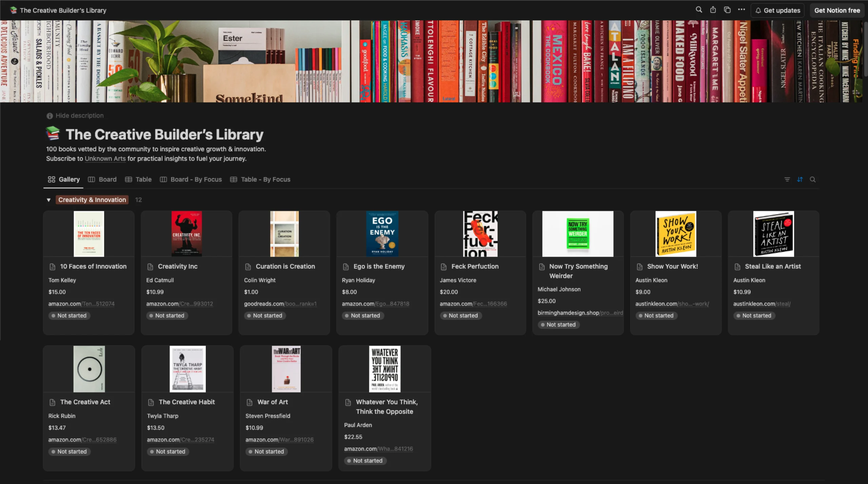Switch to the Board view tab
Image resolution: width=868 pixels, height=484 pixels.
tap(102, 179)
